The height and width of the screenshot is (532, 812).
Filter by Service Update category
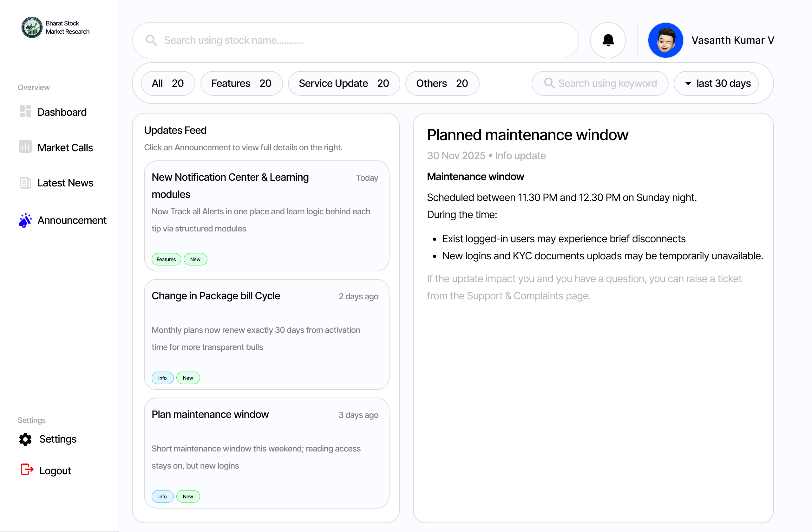point(344,84)
